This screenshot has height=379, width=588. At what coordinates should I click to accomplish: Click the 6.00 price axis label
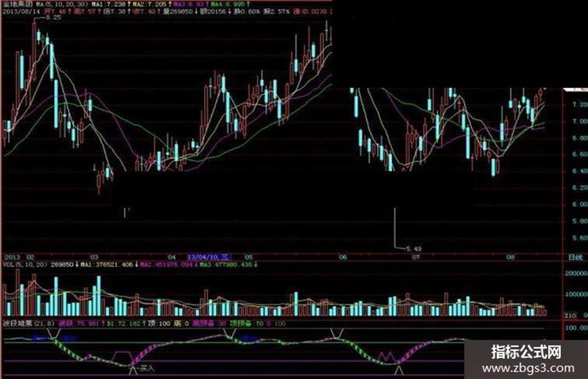pos(579,205)
